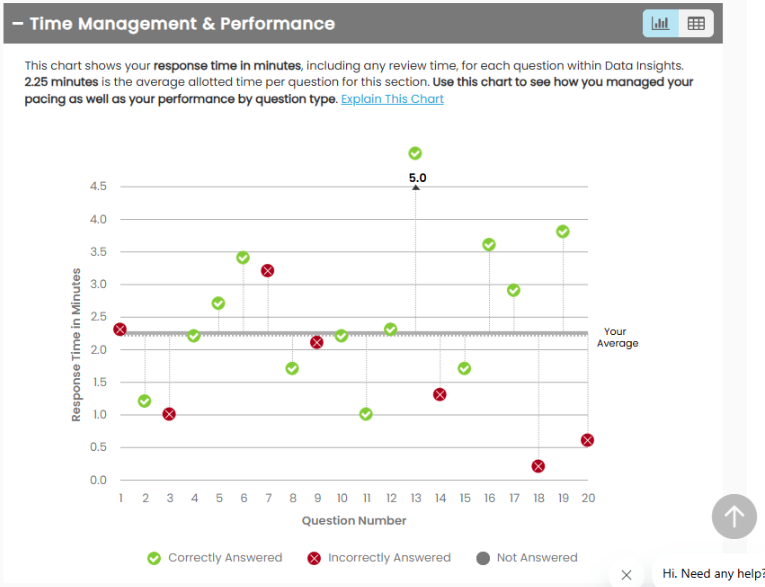Collapse the Time Management & Performance section
Viewport: 765px width, 587px height.
click(x=18, y=23)
